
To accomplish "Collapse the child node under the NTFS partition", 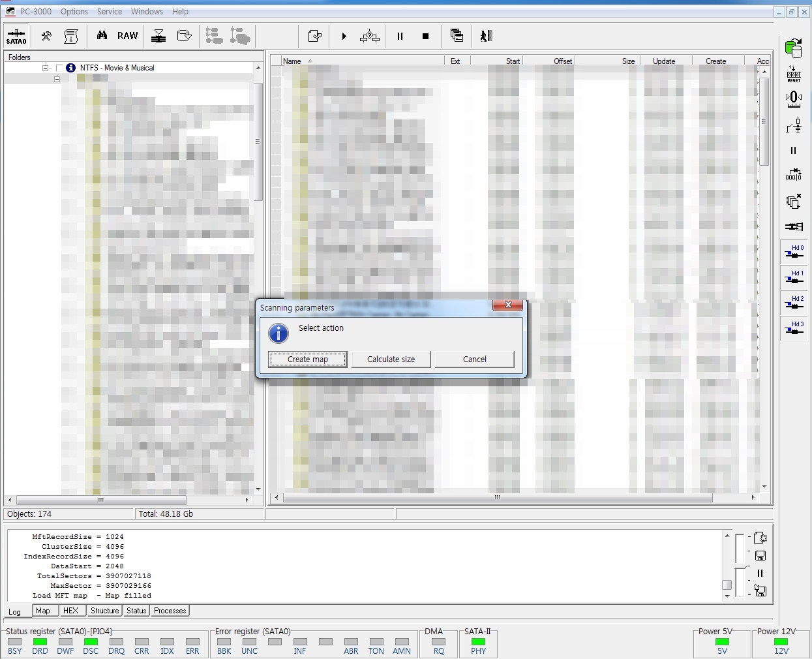I will coord(57,79).
